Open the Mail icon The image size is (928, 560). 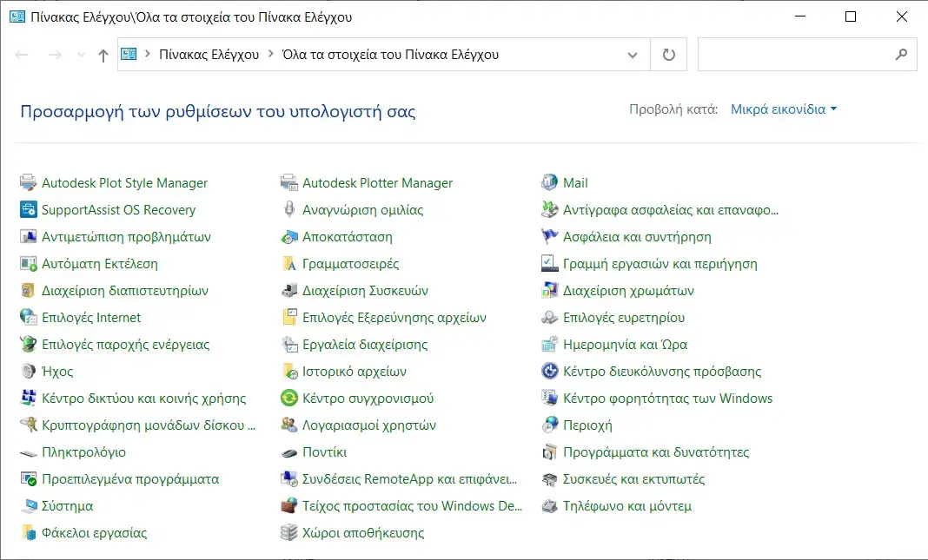pyautogui.click(x=550, y=182)
